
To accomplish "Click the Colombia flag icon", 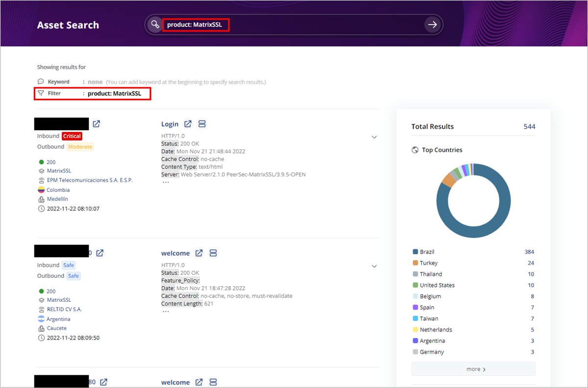I will tap(41, 190).
